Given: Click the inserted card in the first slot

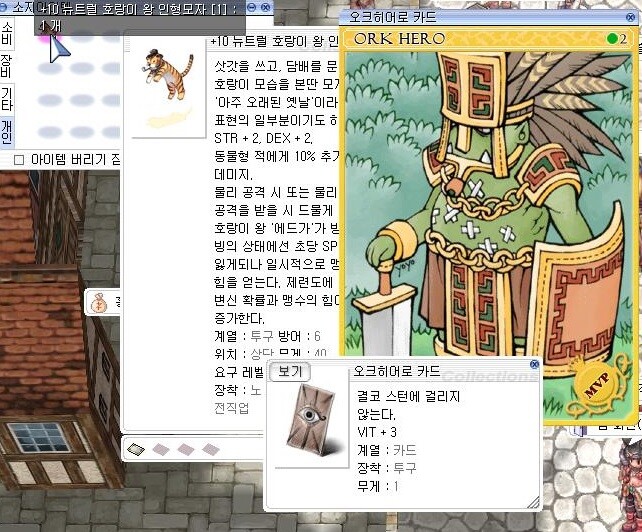Looking at the screenshot, I should pos(137,450).
